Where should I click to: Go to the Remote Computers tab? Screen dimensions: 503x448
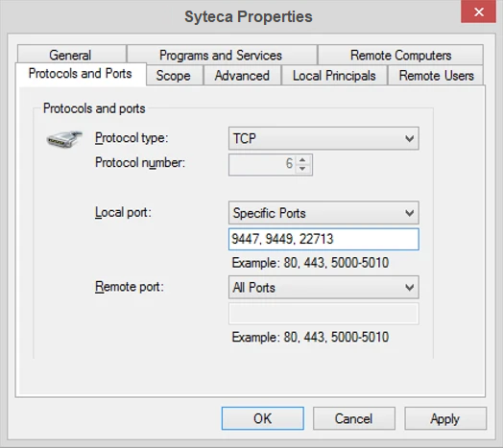(x=400, y=55)
